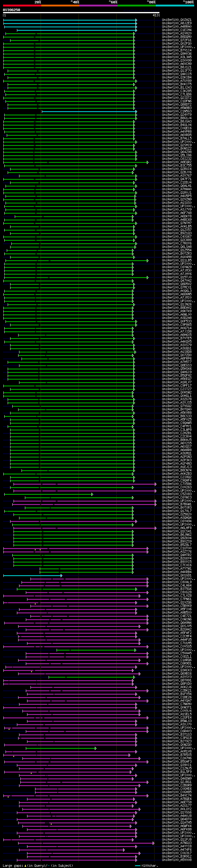Click the 413 query length label
197x868 pixels.
[x=155, y=15]
